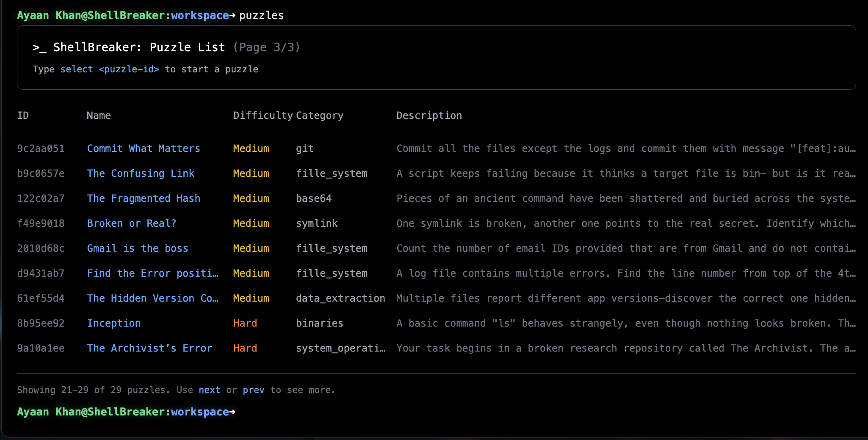This screenshot has width=868, height=440.
Task: Click puzzle ID 8b95ee92 for Inception
Action: tap(41, 323)
